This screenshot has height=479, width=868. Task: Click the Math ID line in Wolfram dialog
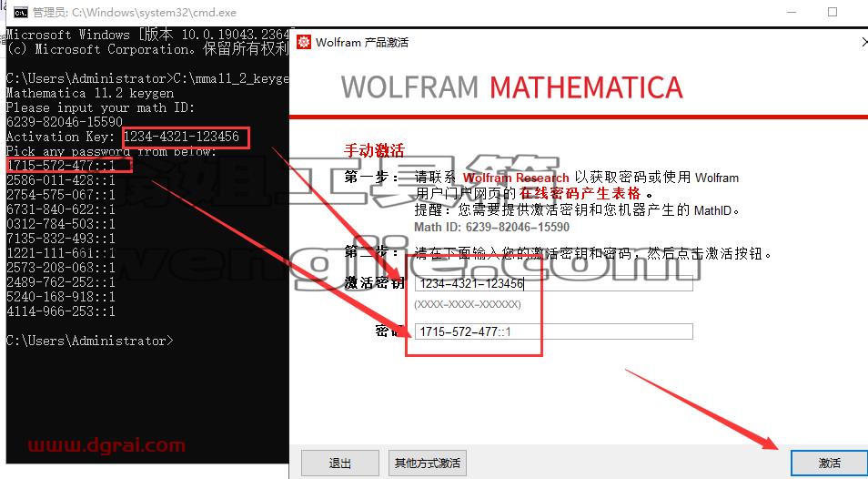pyautogui.click(x=491, y=227)
